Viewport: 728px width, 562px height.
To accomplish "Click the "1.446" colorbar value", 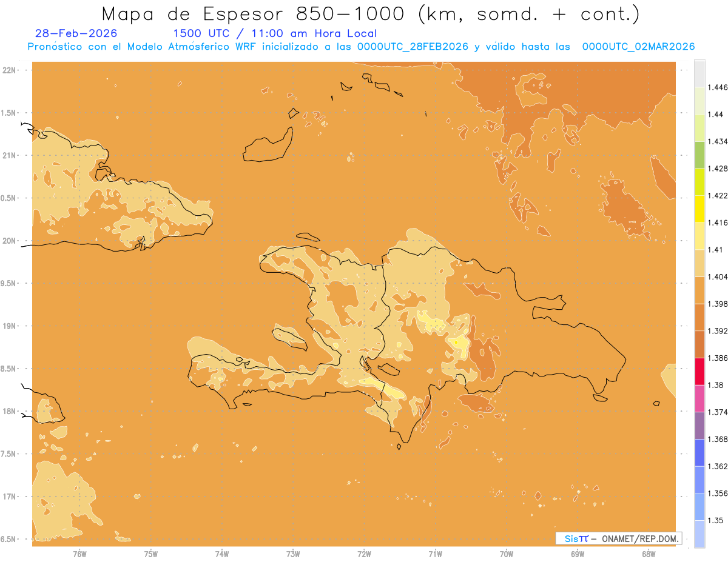I will point(718,87).
